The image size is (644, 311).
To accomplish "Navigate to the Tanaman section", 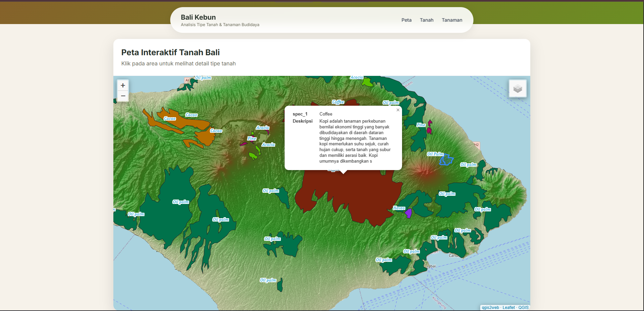I will pos(452,20).
